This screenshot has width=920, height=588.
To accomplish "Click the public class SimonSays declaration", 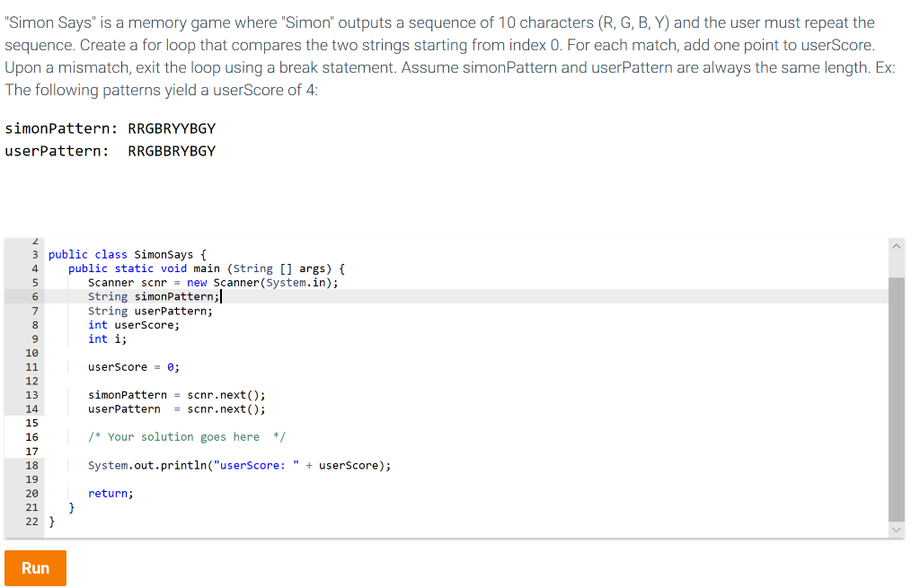I will [x=124, y=254].
